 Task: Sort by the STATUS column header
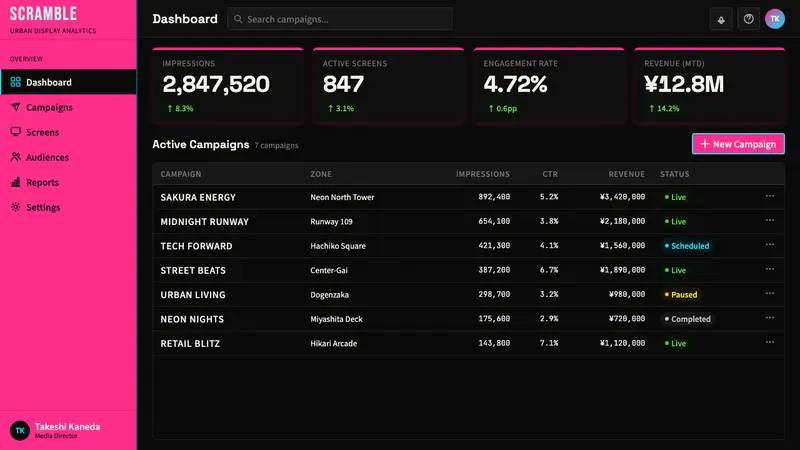coord(674,174)
